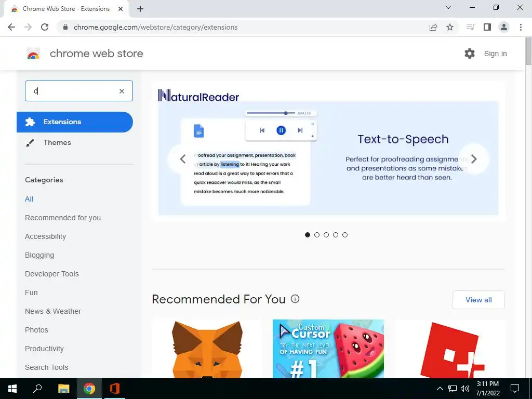
Task: Open the Developer Tools category
Action: [52, 274]
